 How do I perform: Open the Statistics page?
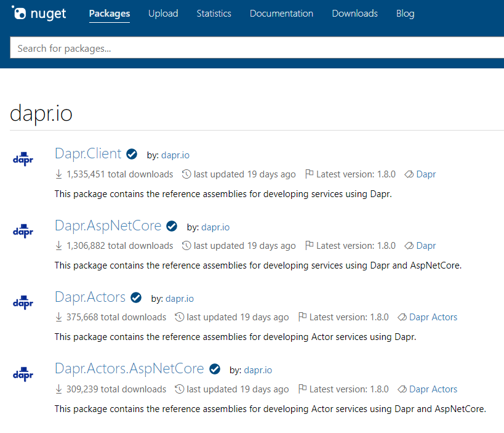pyautogui.click(x=214, y=14)
